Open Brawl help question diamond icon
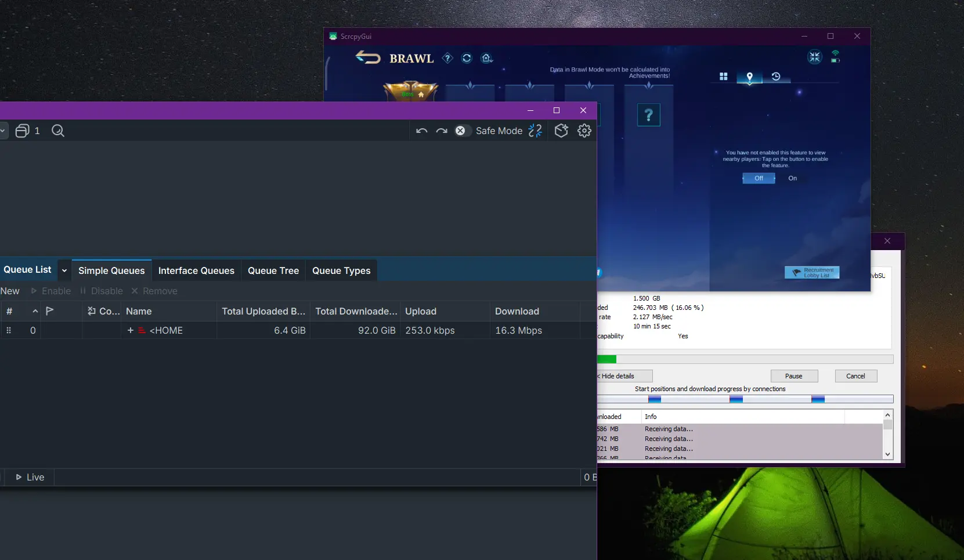964x560 pixels. pos(447,58)
